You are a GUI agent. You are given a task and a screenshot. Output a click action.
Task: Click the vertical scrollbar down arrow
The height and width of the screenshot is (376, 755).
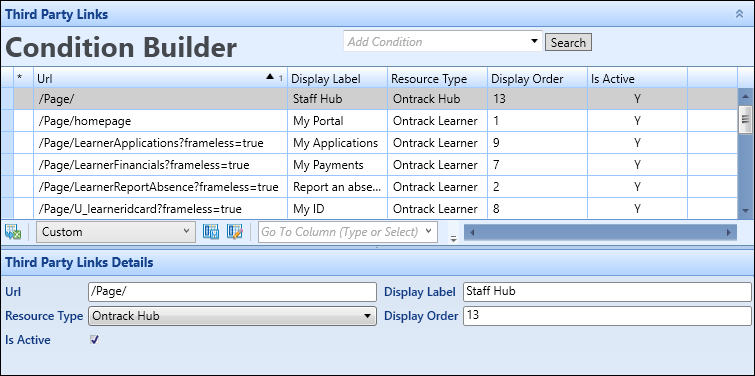(x=745, y=210)
